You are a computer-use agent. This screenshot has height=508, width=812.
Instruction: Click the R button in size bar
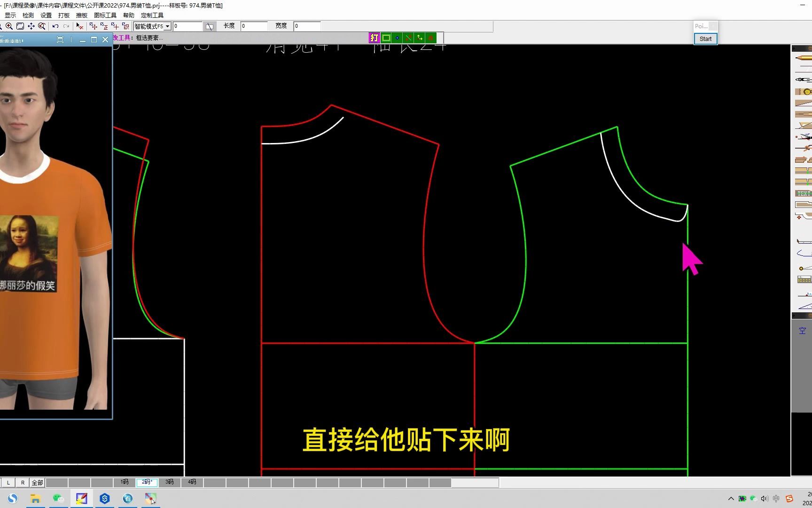(23, 483)
